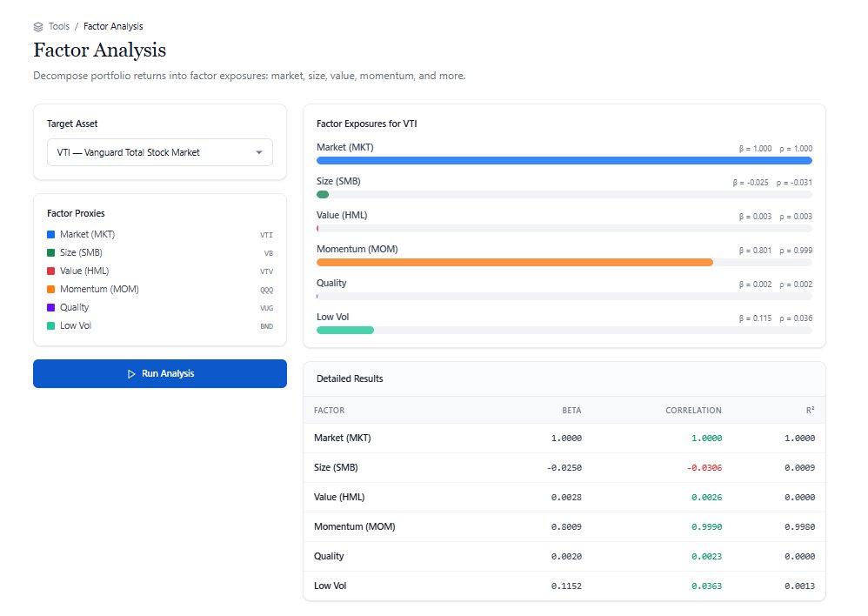Select the Quality row in Detailed Results
868x616 pixels.
tap(564, 556)
